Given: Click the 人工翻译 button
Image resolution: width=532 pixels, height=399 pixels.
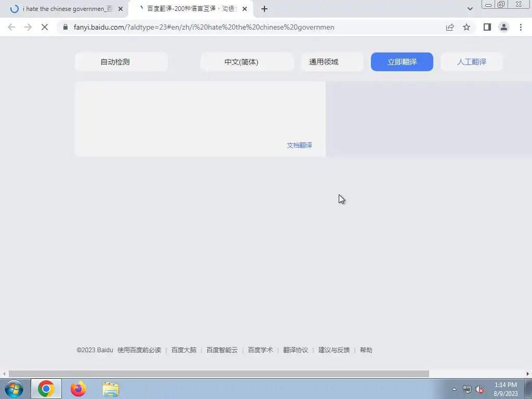Looking at the screenshot, I should click(472, 62).
